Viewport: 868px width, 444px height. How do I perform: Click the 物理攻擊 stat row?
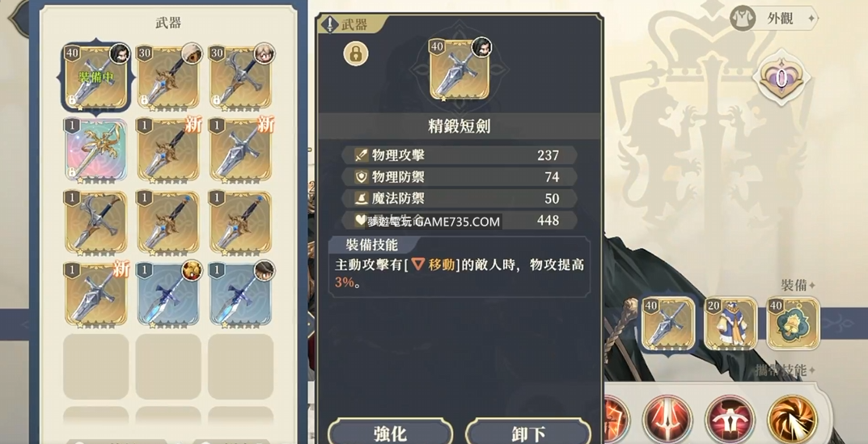[459, 155]
